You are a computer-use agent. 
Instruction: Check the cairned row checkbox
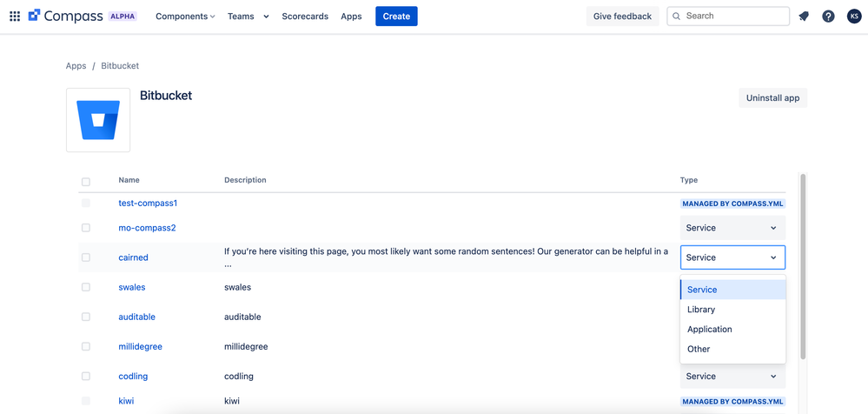[x=86, y=257]
